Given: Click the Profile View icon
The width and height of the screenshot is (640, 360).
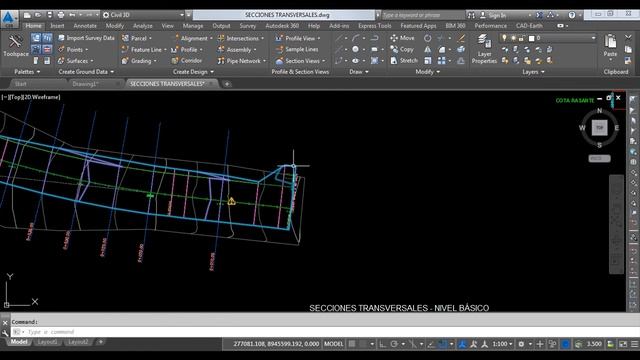Looking at the screenshot, I should [x=279, y=38].
